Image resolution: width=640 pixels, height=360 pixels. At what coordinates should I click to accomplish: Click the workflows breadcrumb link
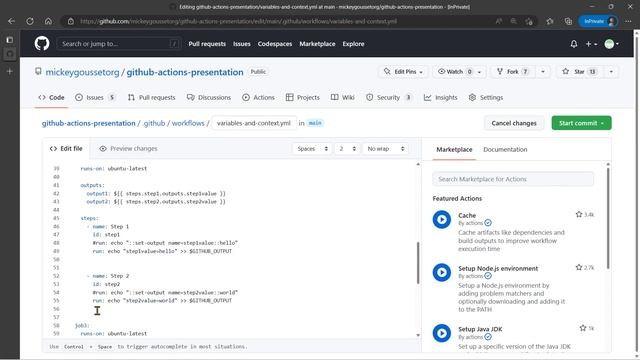(188, 123)
